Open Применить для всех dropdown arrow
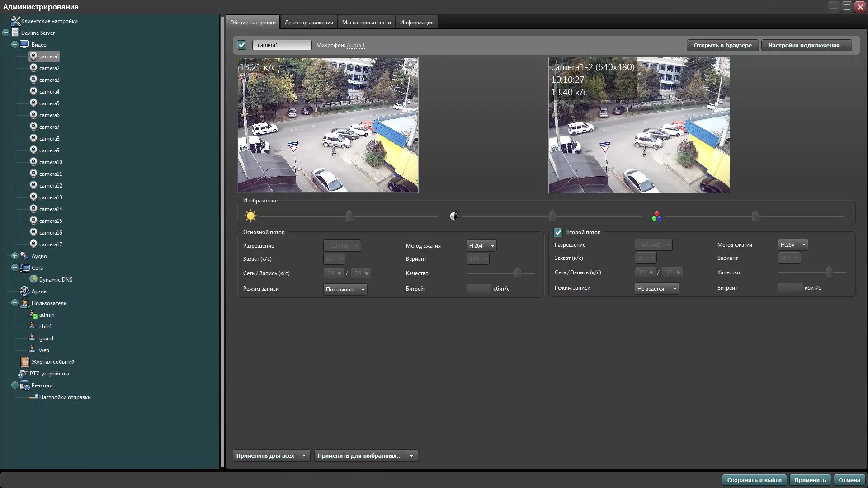 coord(304,455)
